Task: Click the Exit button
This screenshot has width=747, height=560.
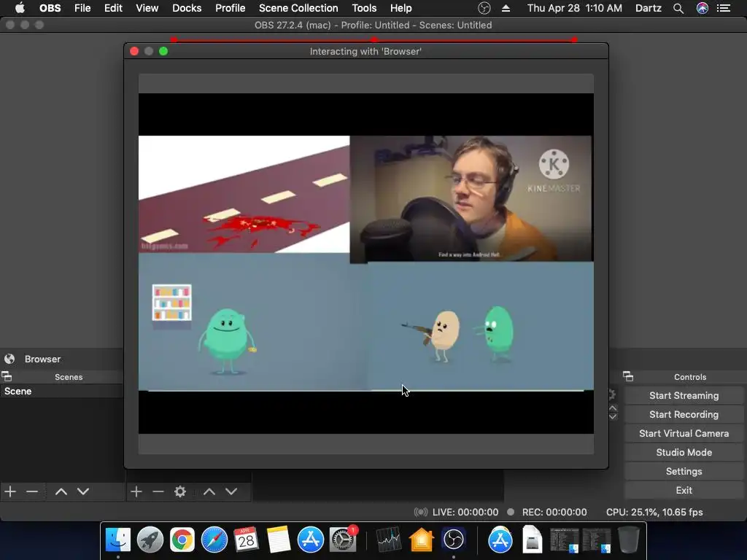Action: pos(684,491)
